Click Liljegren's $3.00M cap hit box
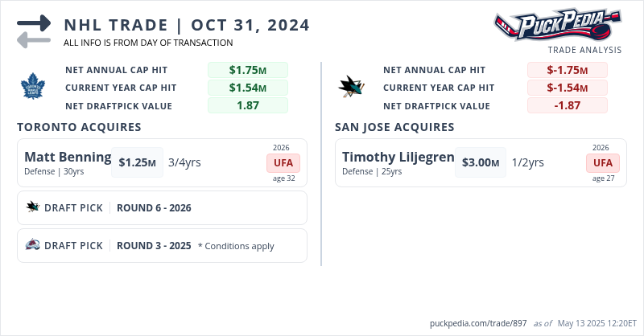This screenshot has width=644, height=336. [480, 162]
